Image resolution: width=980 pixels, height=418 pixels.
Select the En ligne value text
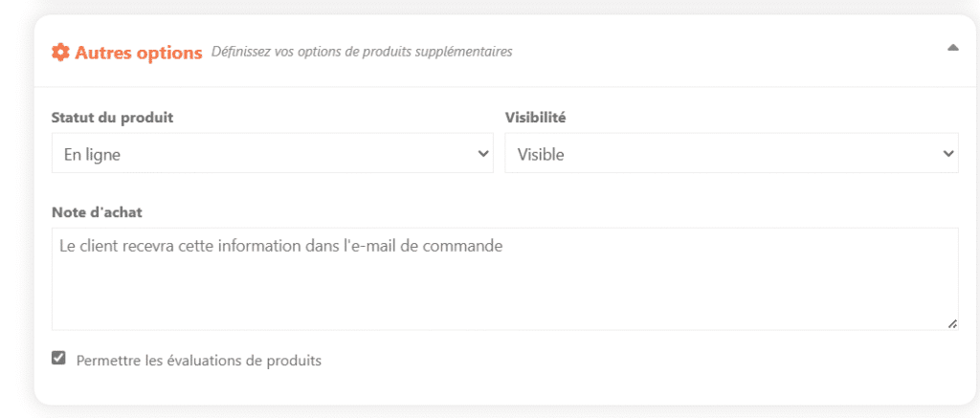[92, 154]
